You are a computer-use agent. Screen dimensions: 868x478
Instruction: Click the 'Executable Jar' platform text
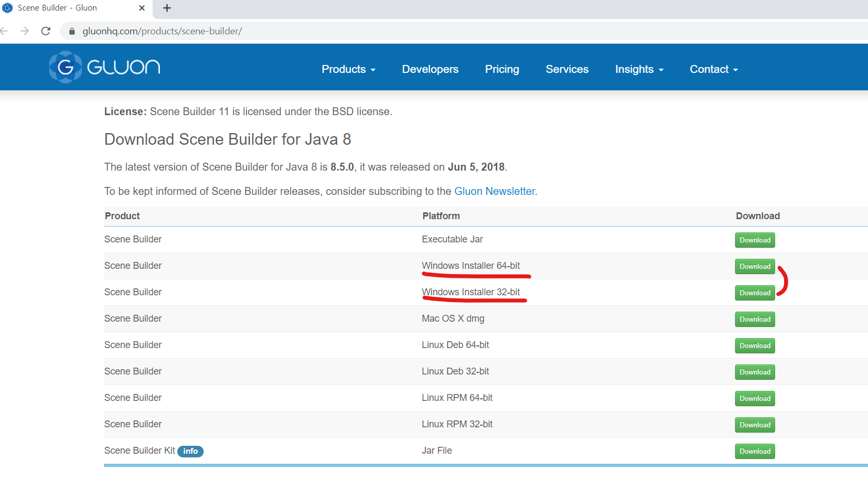[452, 239]
